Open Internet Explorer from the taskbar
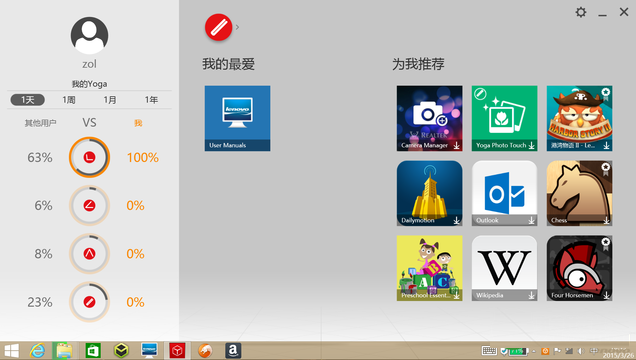The width and height of the screenshot is (636, 360). tap(37, 350)
